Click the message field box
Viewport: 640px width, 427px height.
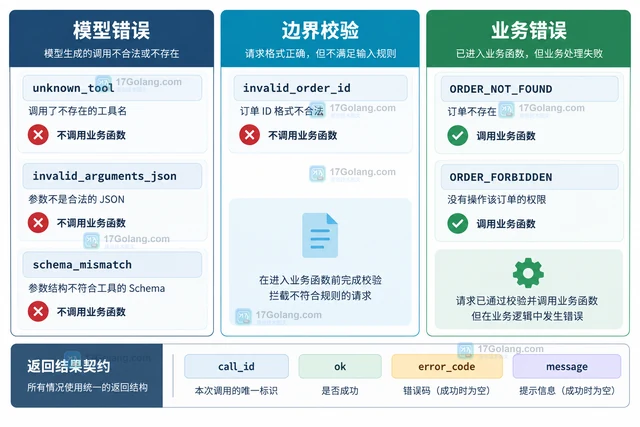point(567,366)
